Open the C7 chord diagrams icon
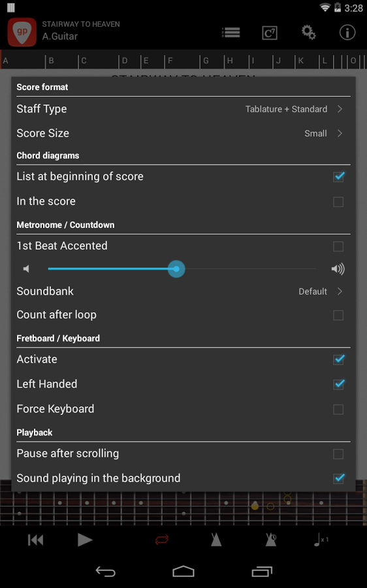 [x=270, y=33]
